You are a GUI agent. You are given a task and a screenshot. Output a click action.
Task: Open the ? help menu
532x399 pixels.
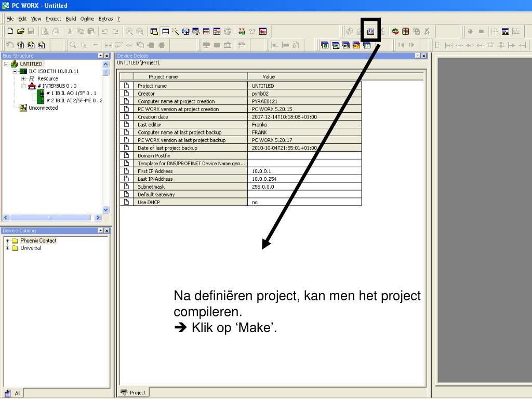click(x=118, y=19)
